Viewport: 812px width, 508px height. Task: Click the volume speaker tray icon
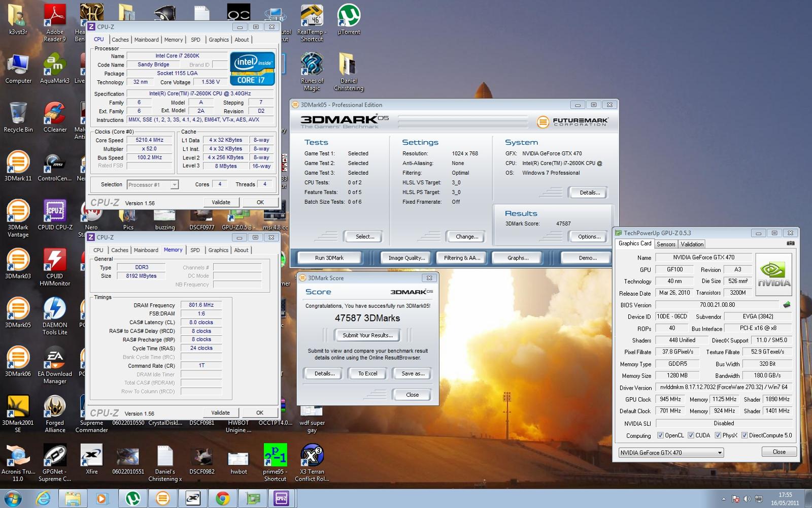click(x=747, y=499)
